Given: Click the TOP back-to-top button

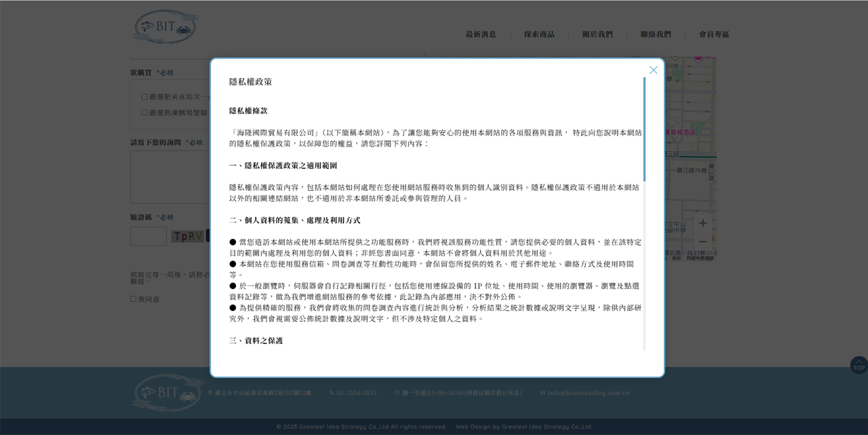Looking at the screenshot, I should click(x=859, y=365).
